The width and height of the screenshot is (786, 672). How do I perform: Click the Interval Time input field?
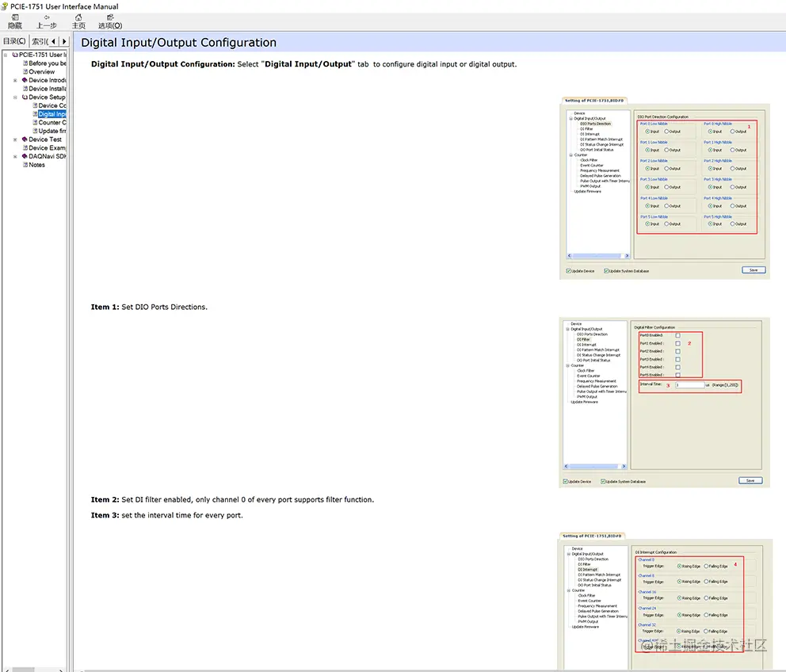[x=690, y=384]
